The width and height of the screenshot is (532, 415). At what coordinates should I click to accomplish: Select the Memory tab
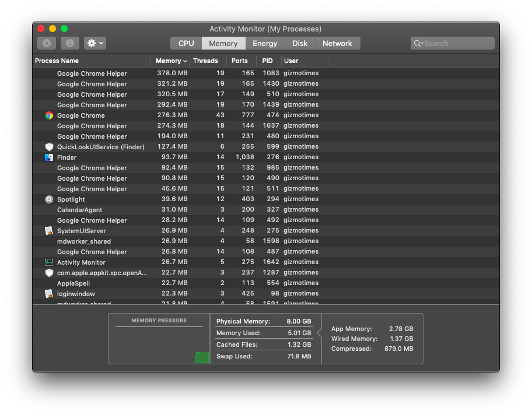(223, 43)
